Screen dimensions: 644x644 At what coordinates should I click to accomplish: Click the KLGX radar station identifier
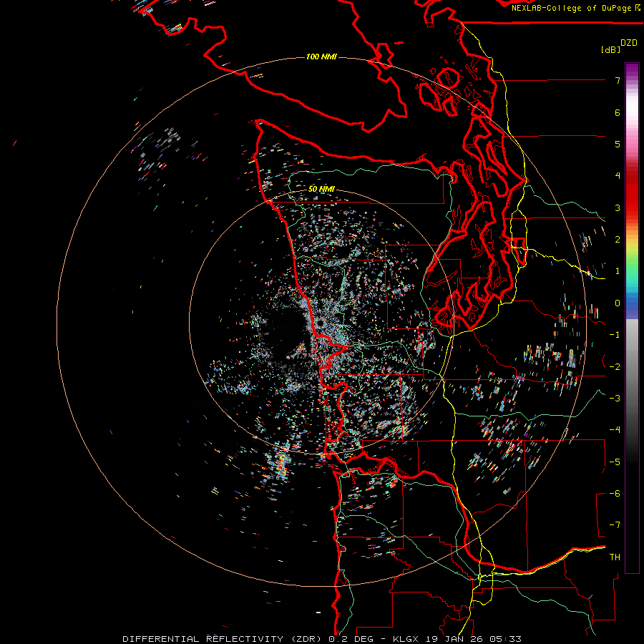tap(406, 639)
